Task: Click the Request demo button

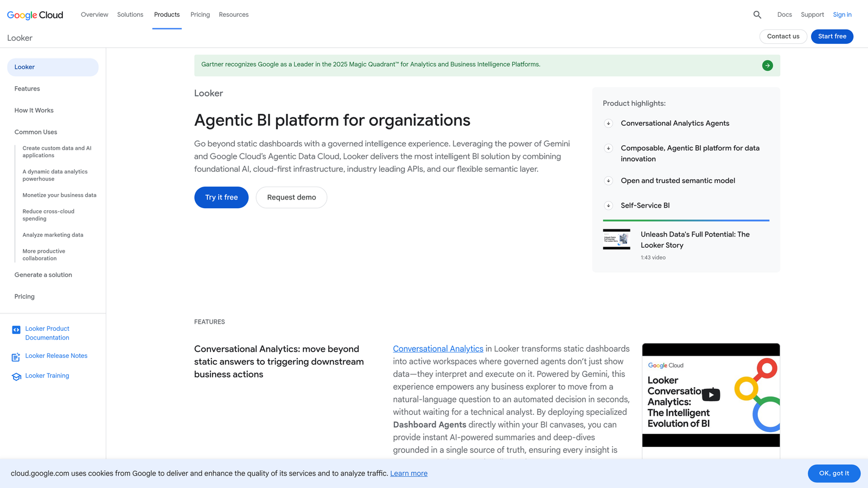Action: coord(291,197)
